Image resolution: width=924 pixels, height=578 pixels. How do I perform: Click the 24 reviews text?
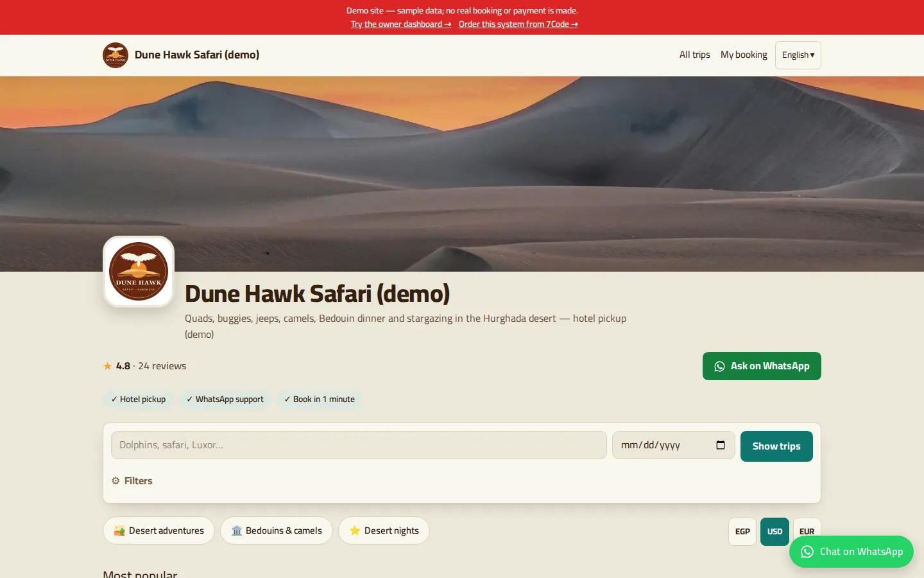[162, 366]
